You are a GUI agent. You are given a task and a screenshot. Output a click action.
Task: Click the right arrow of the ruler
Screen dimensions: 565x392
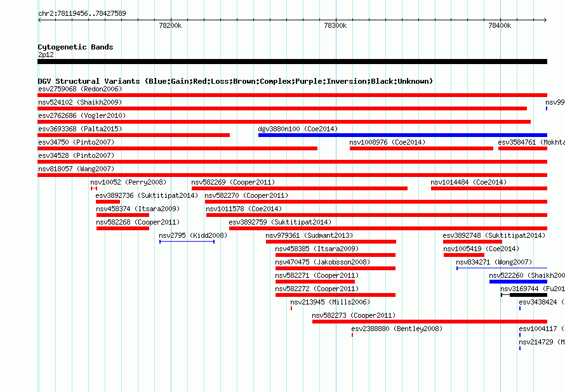pyautogui.click(x=545, y=20)
